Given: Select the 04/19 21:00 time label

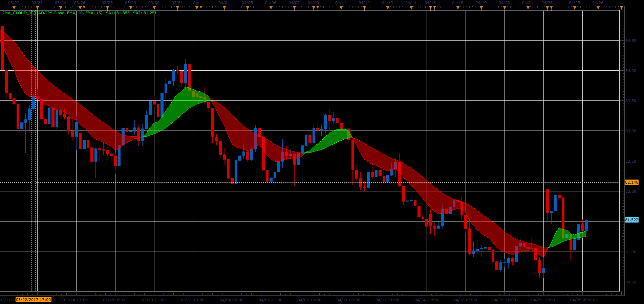Looking at the screenshot, I should (504, 300).
